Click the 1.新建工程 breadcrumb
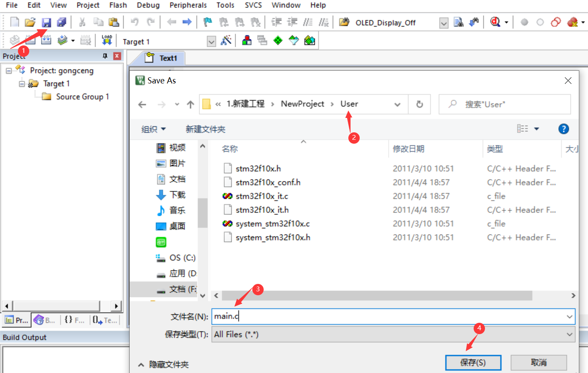 click(245, 104)
